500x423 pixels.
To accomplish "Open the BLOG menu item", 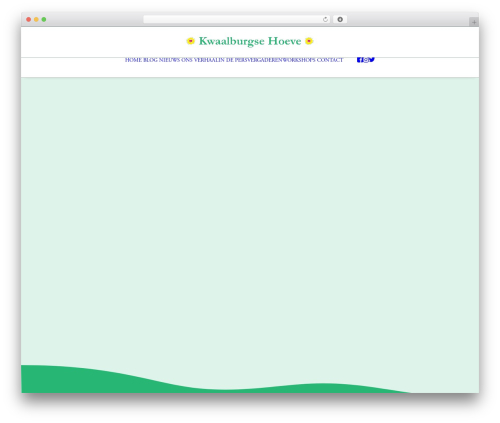I will (x=150, y=60).
